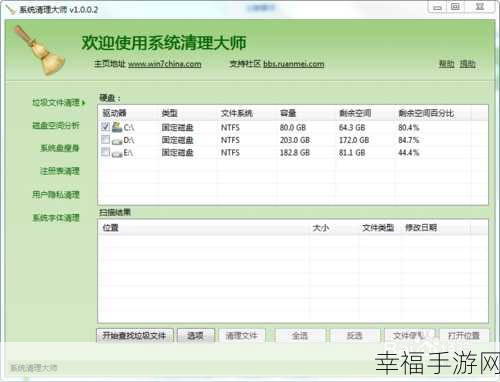The image size is (500, 382).
Task: Click the 81.1 GB free space value
Action: pyautogui.click(x=352, y=153)
